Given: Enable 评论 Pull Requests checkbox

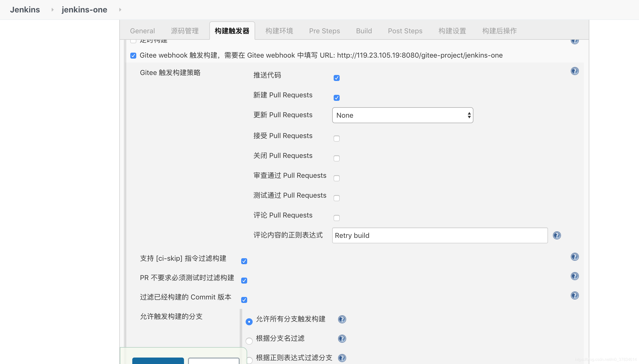Looking at the screenshot, I should coord(336,218).
